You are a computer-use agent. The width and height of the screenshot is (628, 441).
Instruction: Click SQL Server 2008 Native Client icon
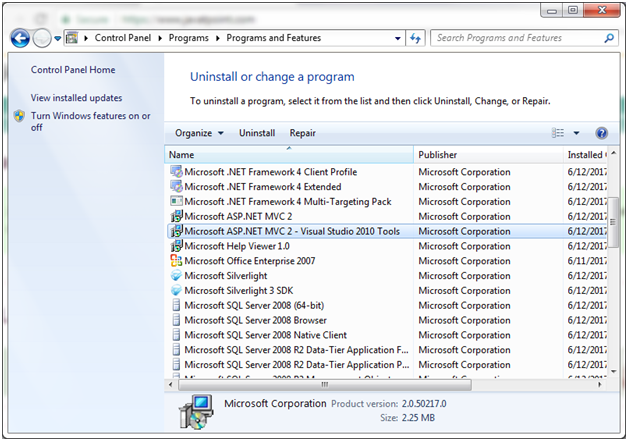176,335
